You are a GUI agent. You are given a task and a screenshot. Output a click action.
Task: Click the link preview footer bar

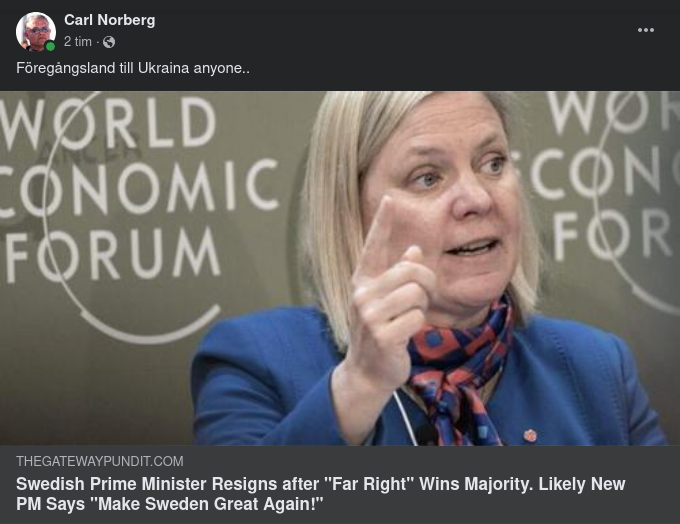click(x=340, y=485)
